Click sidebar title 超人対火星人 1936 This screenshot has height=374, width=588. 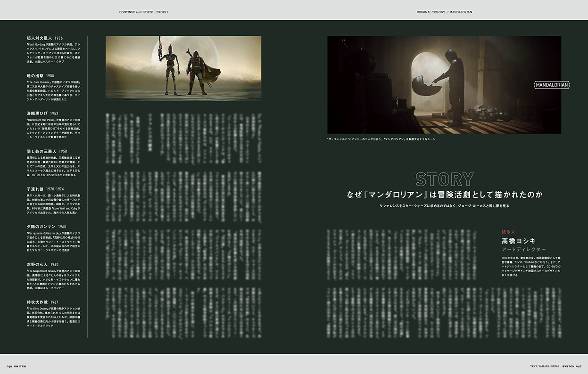45,38
